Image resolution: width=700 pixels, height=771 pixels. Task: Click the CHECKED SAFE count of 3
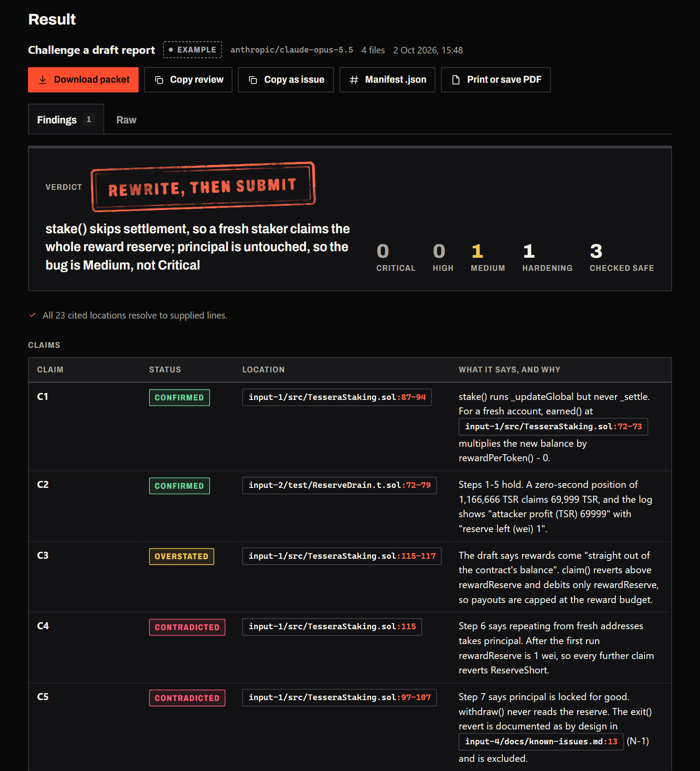pos(596,251)
